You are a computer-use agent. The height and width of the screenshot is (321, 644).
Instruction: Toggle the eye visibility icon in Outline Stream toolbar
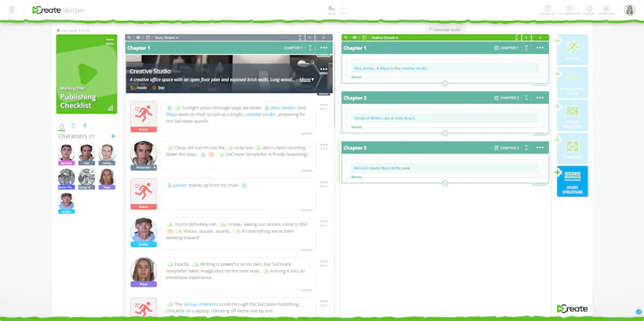click(355, 37)
